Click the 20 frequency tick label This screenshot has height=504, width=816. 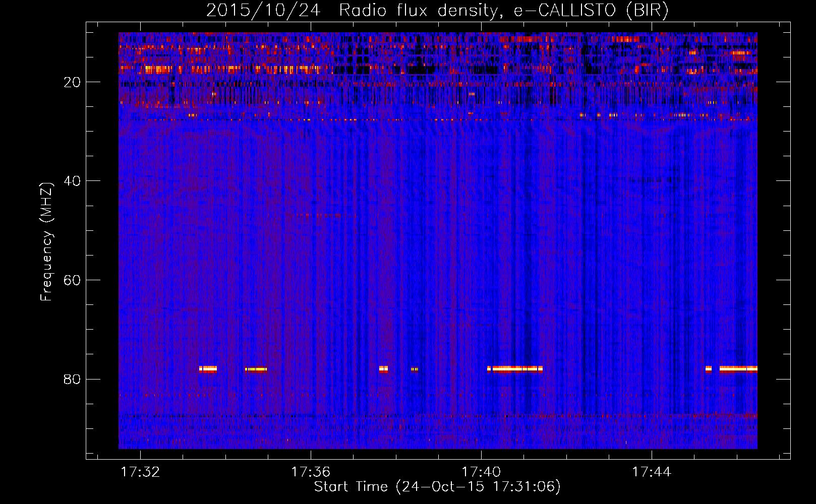click(72, 82)
